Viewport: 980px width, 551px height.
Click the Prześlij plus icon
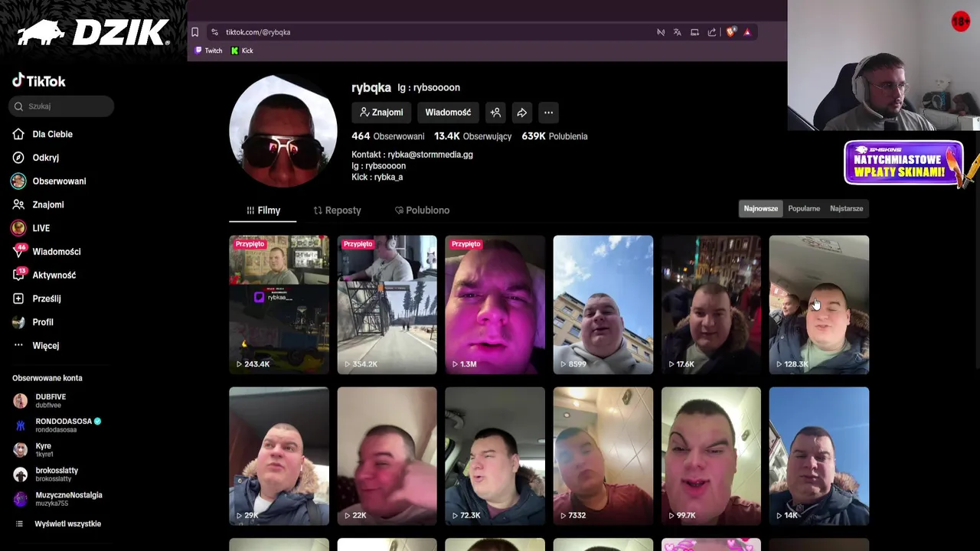point(18,298)
